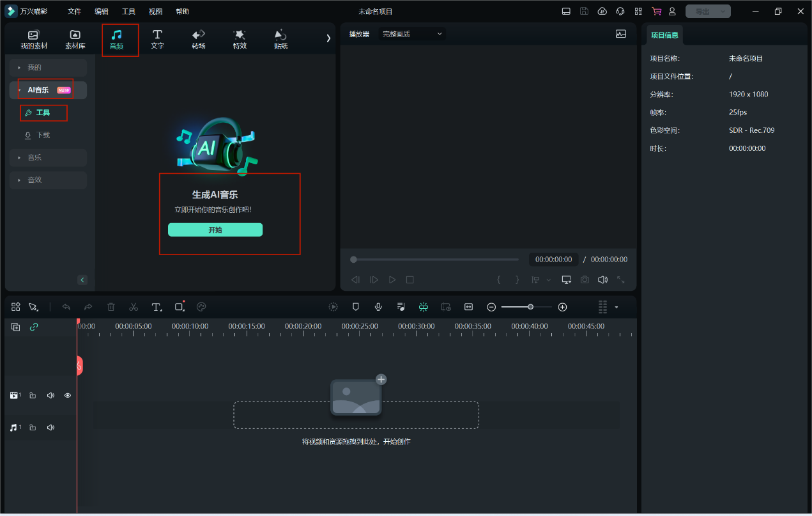Open the 完整画质 quality dropdown

412,34
